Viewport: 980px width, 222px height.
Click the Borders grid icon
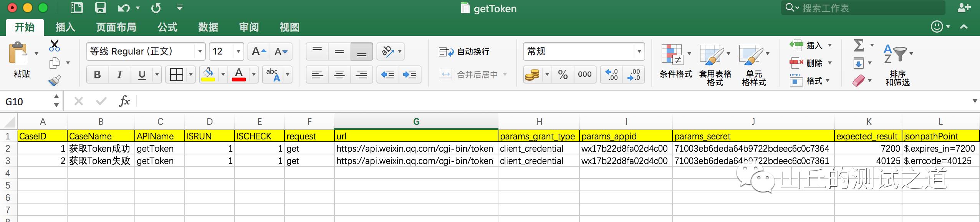(176, 75)
